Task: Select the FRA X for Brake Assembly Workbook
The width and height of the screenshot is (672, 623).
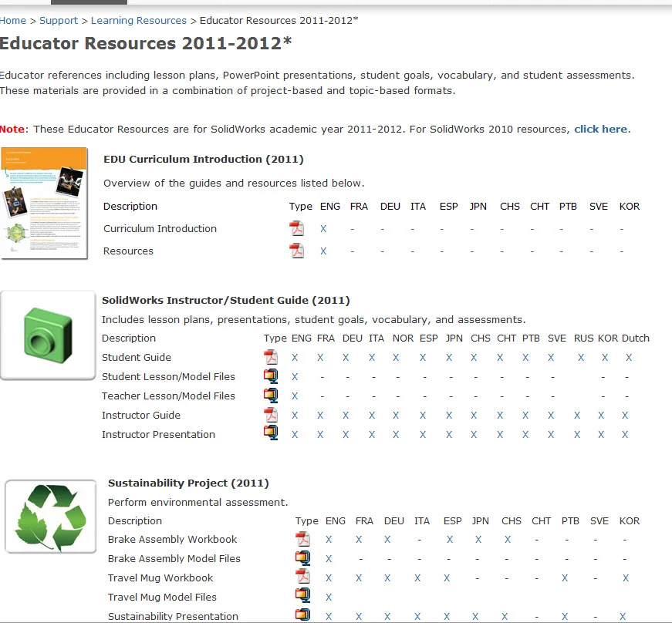Action: point(357,539)
